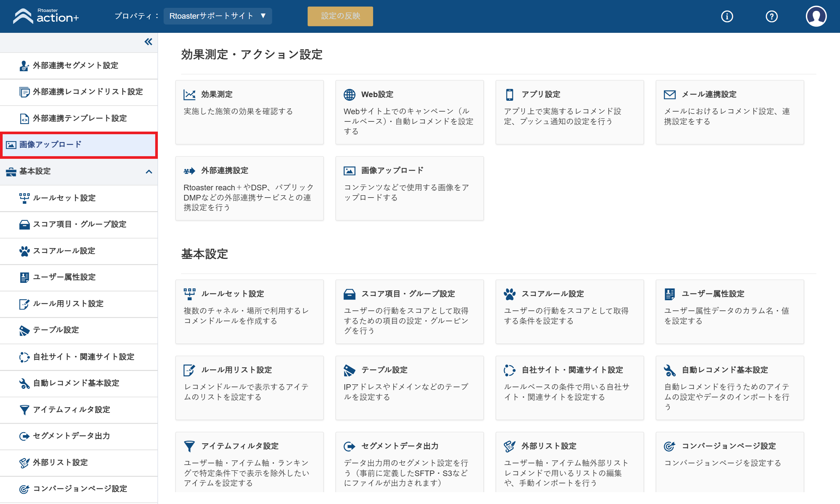
Task: Open ルールセット設定 in the sidebar
Action: (x=79, y=198)
